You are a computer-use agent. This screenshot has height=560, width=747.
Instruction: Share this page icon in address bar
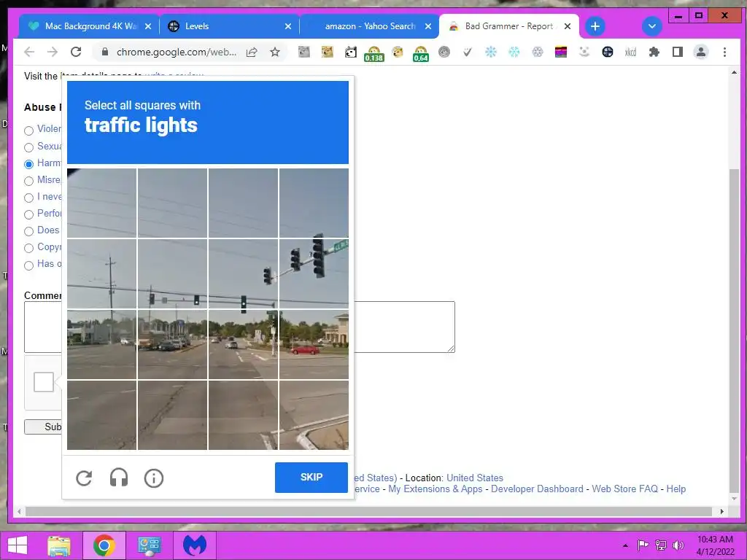coord(252,52)
